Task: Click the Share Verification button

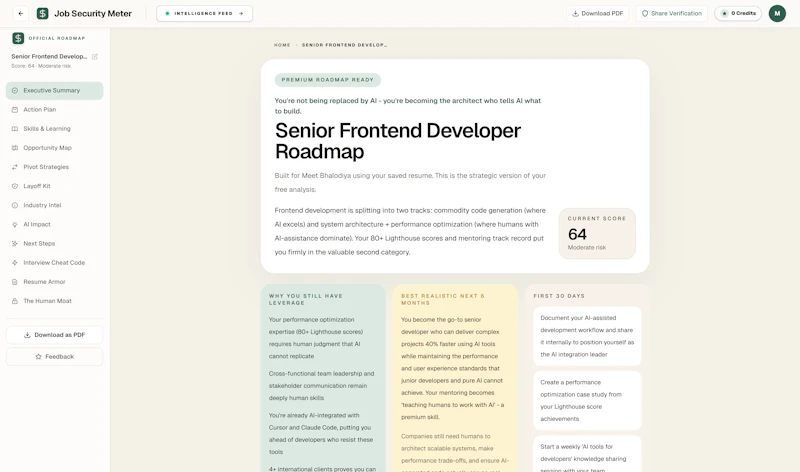Action: click(x=671, y=14)
